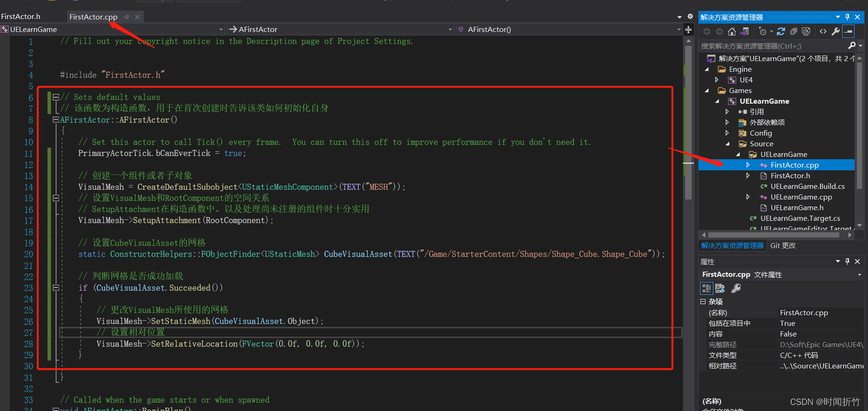The image size is (868, 411).
Task: Click the Forward arrow in Solution Explorer toolbar
Action: (x=719, y=31)
